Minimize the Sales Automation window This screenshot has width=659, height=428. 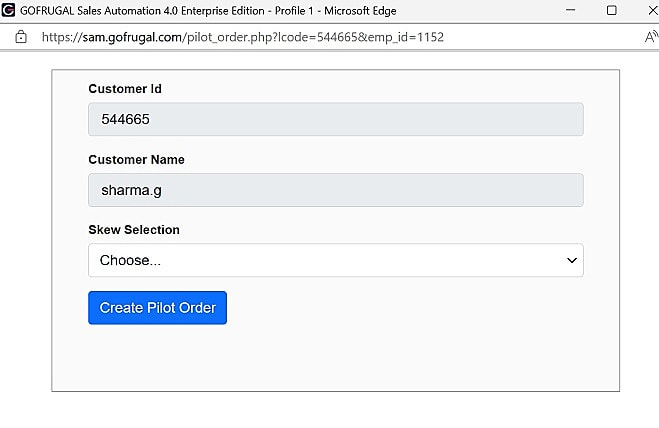[x=566, y=10]
